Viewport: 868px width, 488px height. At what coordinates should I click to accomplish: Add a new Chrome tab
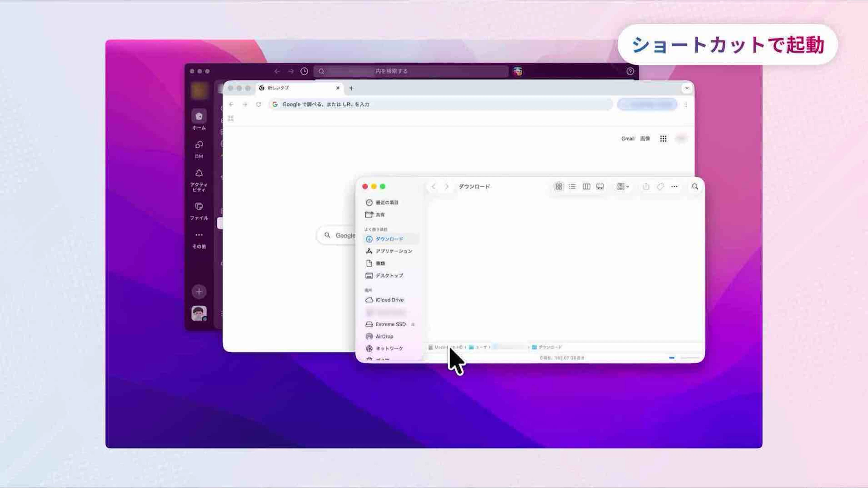[351, 88]
